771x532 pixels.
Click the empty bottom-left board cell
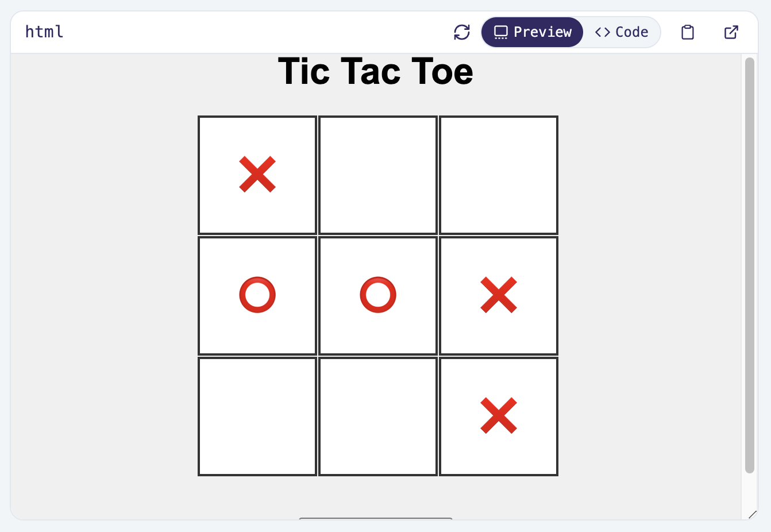pos(257,417)
